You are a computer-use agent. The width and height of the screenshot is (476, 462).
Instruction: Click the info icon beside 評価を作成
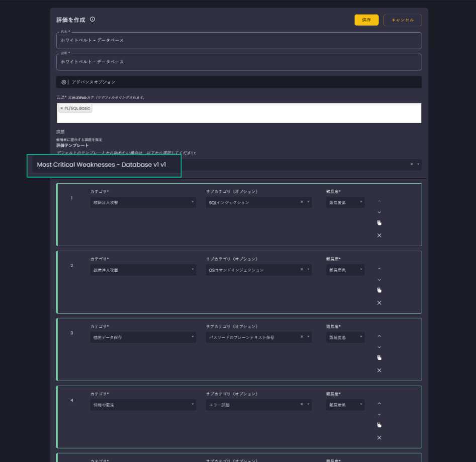pos(92,20)
